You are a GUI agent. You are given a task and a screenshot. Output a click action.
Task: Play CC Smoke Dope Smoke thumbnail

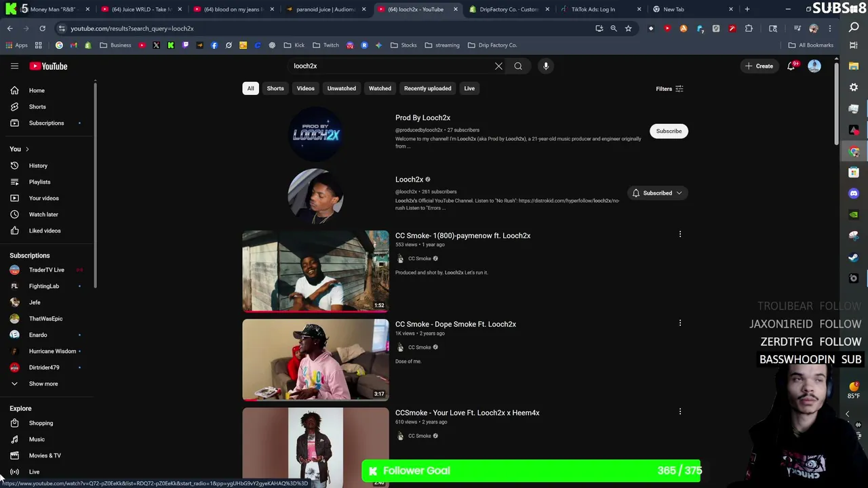click(x=316, y=360)
